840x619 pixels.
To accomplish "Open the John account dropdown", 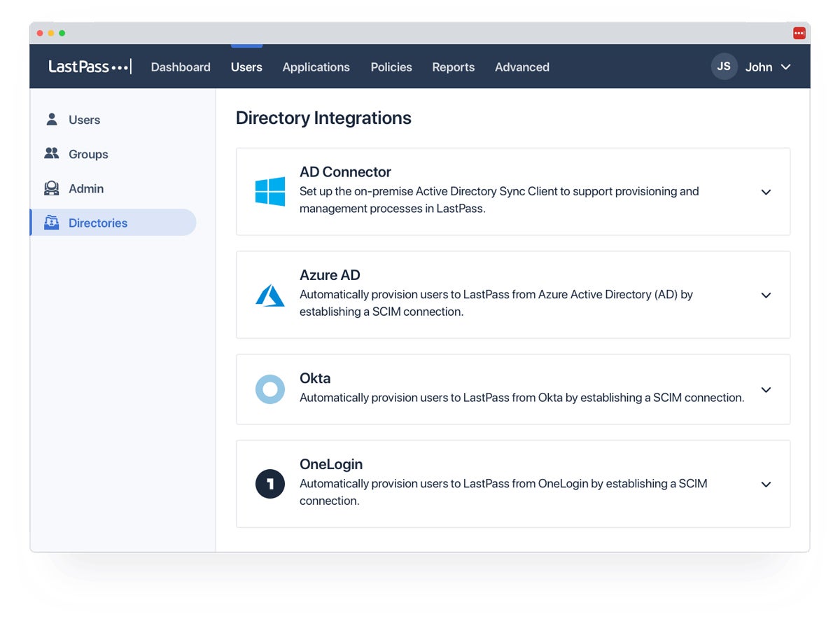I will 785,67.
